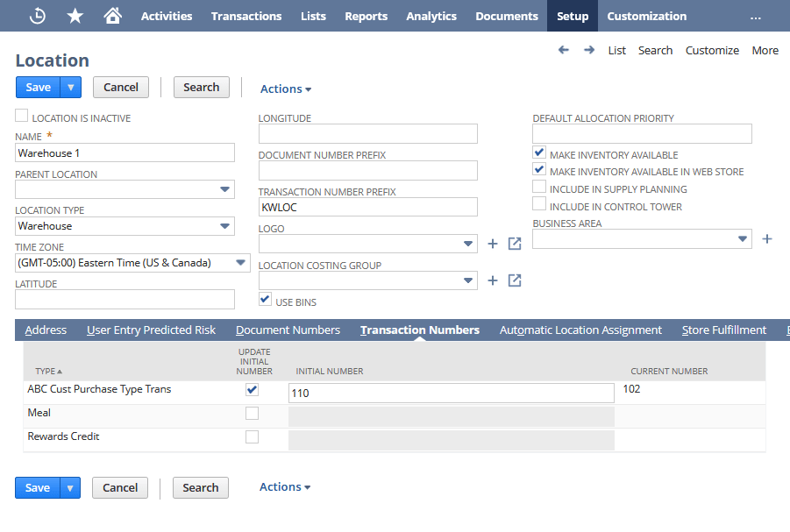The image size is (790, 532).
Task: Check Update Initial Number for Meal
Action: (252, 413)
